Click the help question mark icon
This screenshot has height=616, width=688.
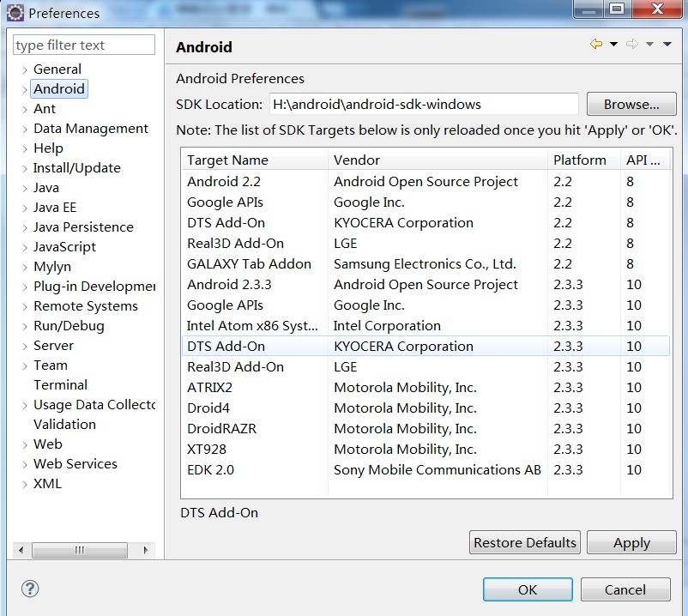pyautogui.click(x=30, y=589)
